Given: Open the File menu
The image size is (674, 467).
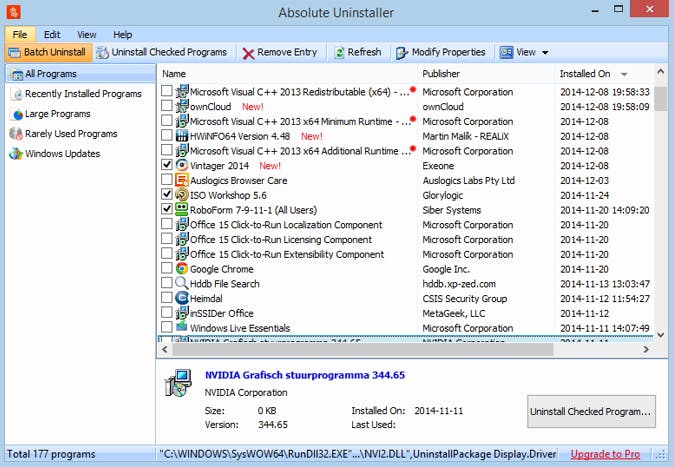Looking at the screenshot, I should click(20, 34).
